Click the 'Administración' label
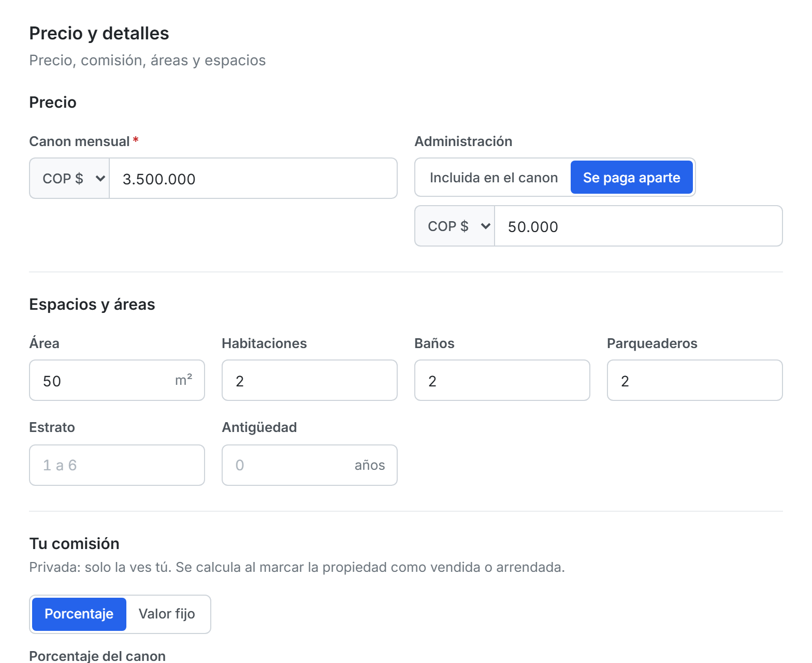This screenshot has width=812, height=663. pyautogui.click(x=463, y=141)
